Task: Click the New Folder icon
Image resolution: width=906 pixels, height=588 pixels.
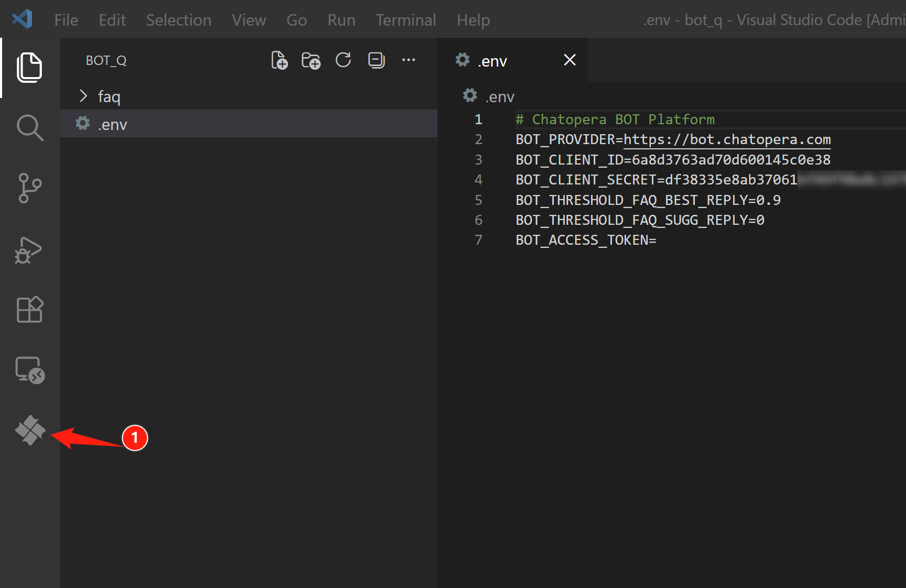Action: pos(311,60)
